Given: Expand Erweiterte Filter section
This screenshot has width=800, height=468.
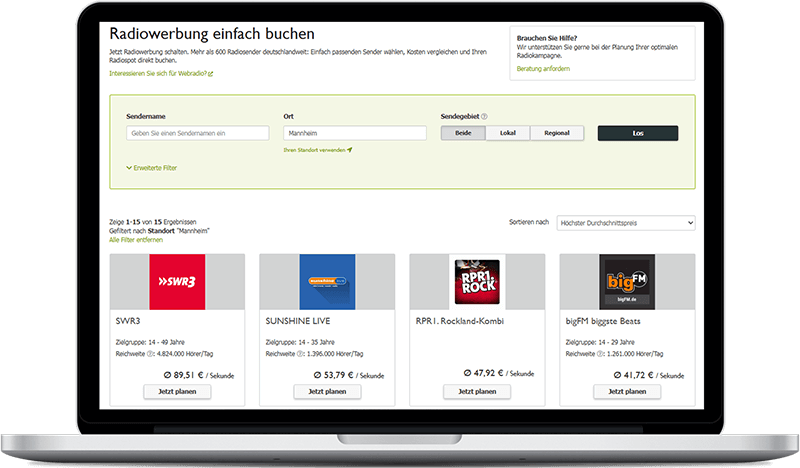Looking at the screenshot, I should click(x=152, y=168).
